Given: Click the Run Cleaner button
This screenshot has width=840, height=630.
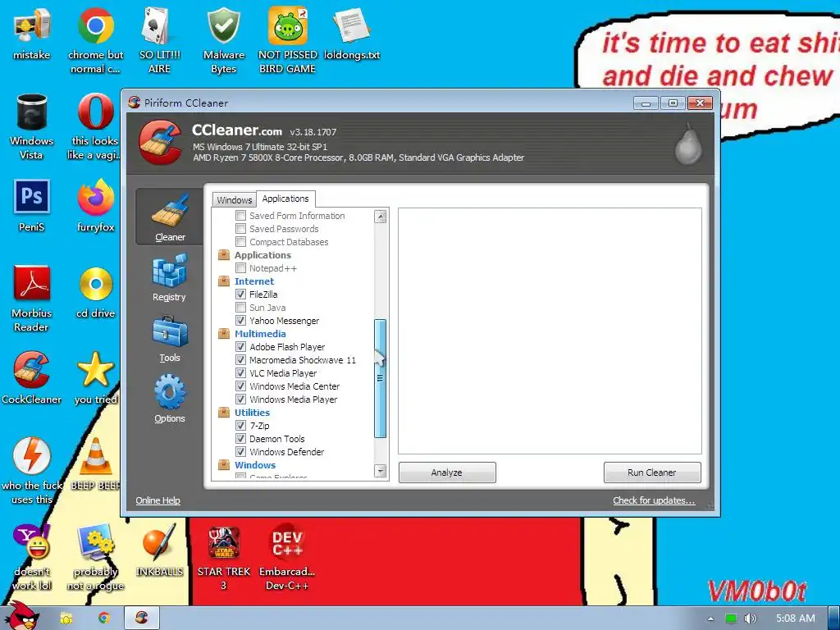Looking at the screenshot, I should [x=652, y=472].
